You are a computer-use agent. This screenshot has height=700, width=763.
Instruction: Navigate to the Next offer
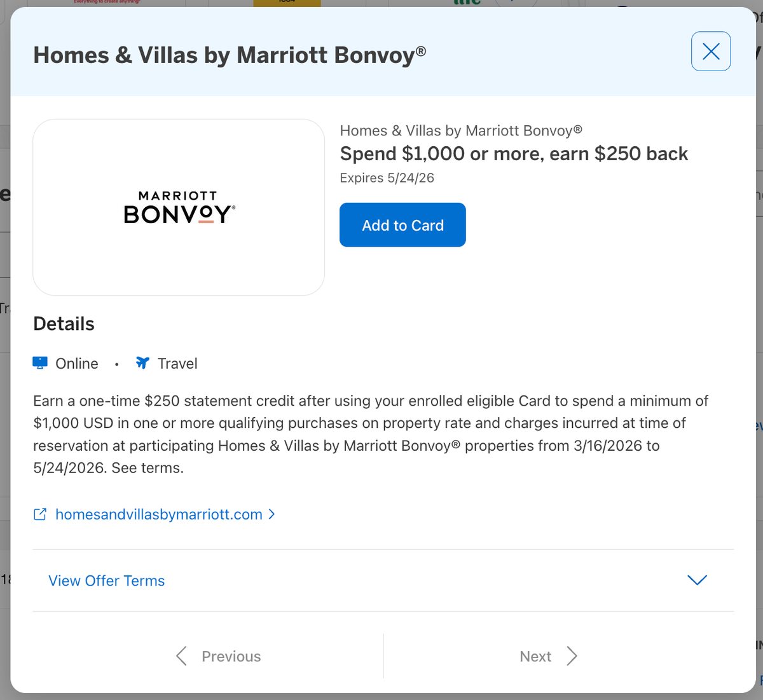[x=535, y=655]
